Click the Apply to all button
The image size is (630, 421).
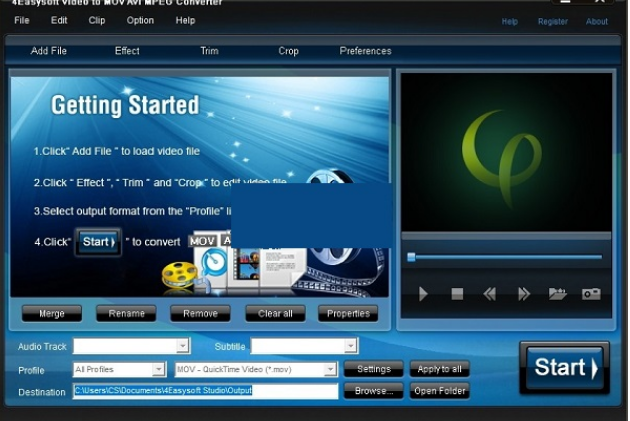click(440, 369)
